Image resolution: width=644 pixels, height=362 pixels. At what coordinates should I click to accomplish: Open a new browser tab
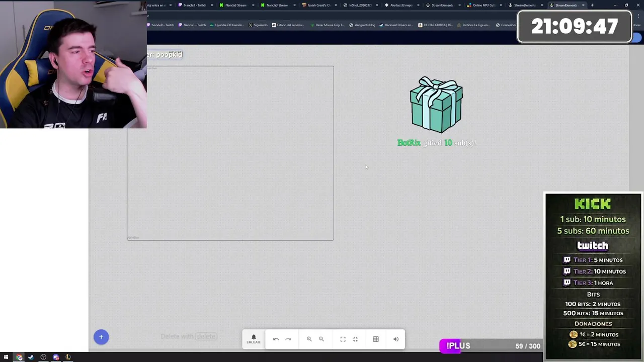(592, 5)
